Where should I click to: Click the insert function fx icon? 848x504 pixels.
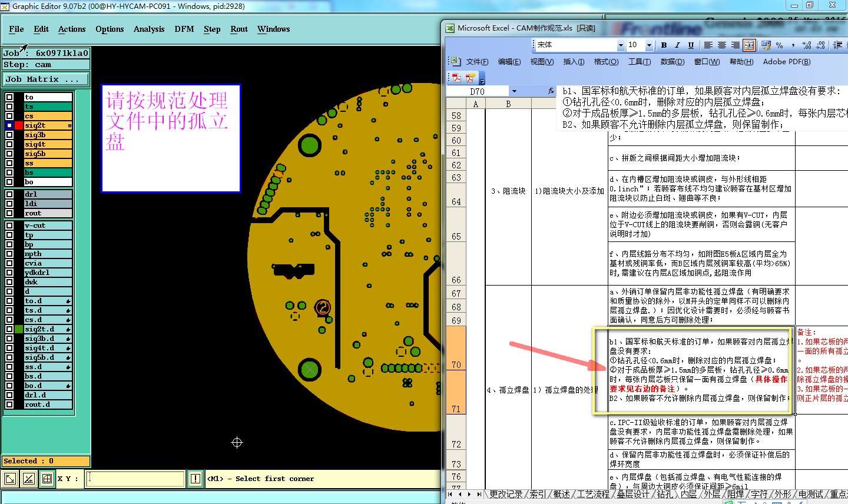tap(551, 91)
